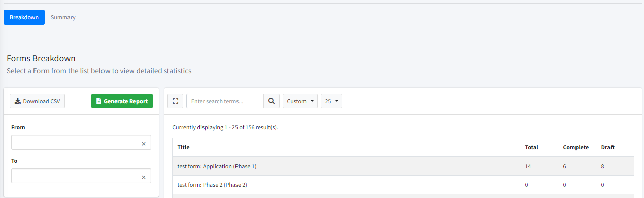The height and width of the screenshot is (198, 644).
Task: Select the Breakdown tab
Action: click(x=24, y=17)
